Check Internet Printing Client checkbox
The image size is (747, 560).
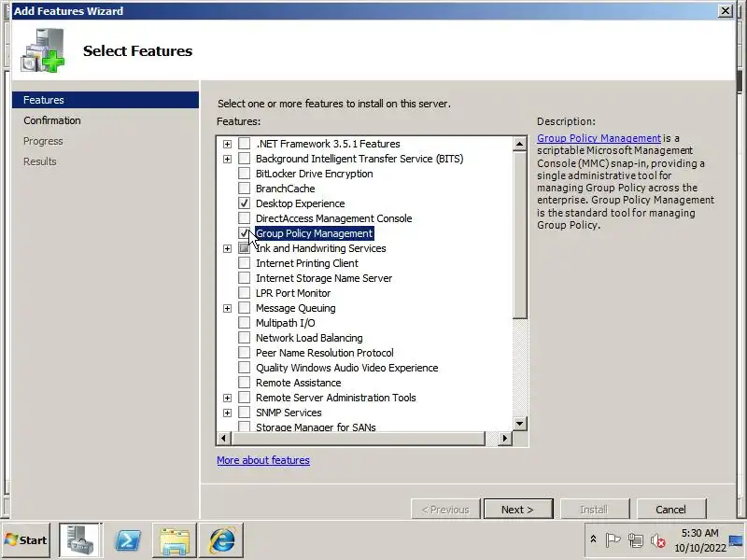[244, 263]
